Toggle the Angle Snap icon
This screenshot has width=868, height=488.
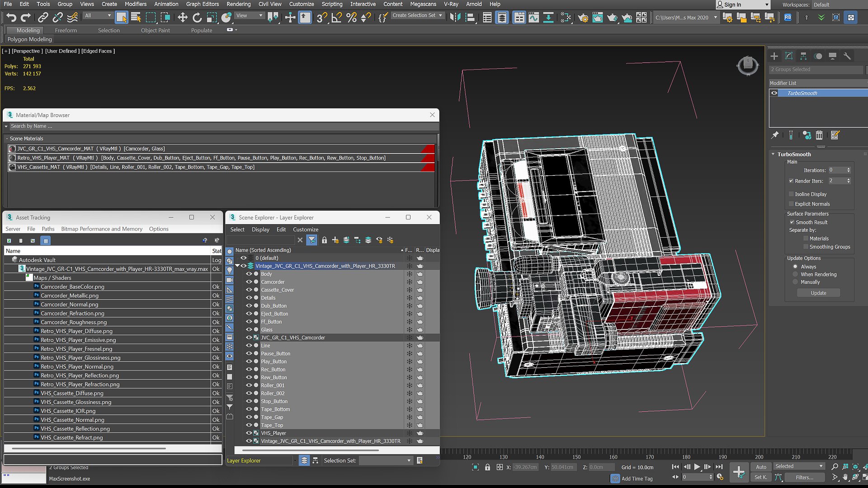(x=337, y=18)
